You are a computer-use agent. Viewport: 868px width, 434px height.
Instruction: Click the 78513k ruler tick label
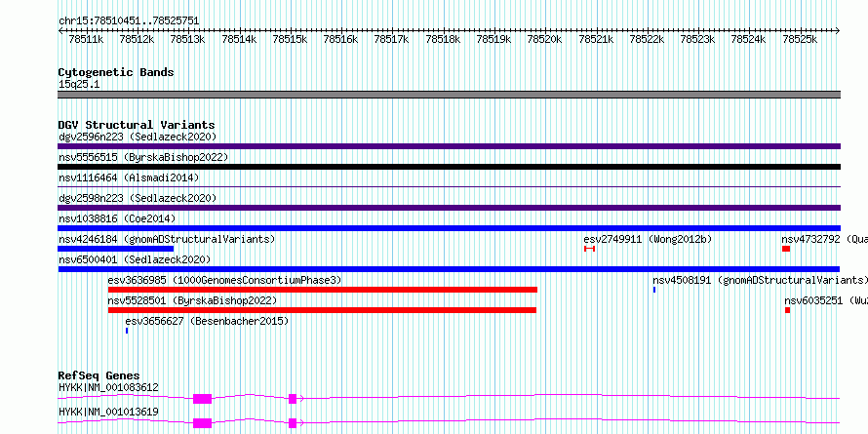coord(187,39)
